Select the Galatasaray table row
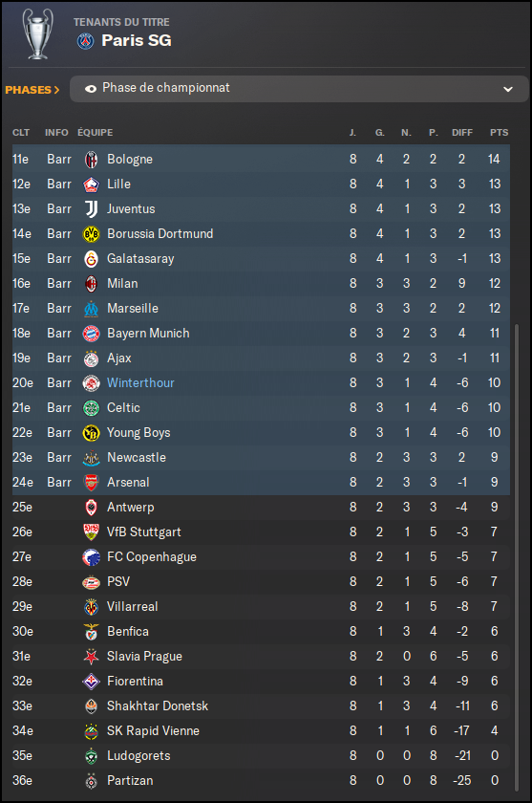 pos(261,259)
